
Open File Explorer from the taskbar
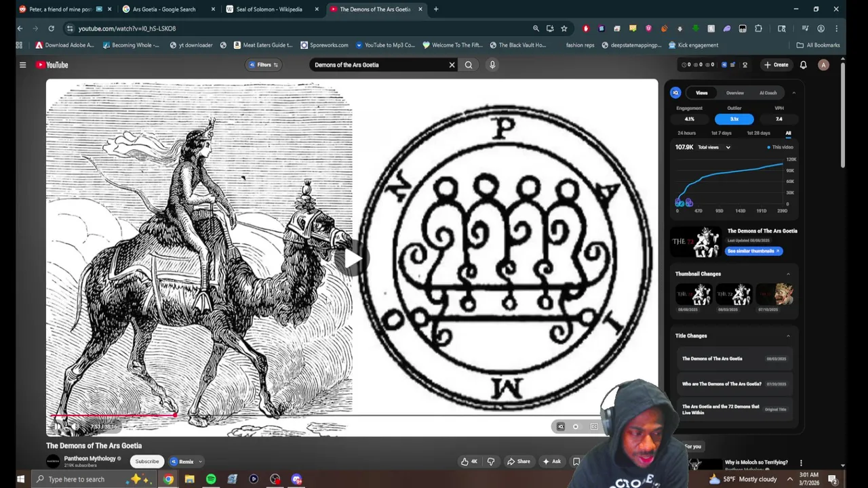189,479
